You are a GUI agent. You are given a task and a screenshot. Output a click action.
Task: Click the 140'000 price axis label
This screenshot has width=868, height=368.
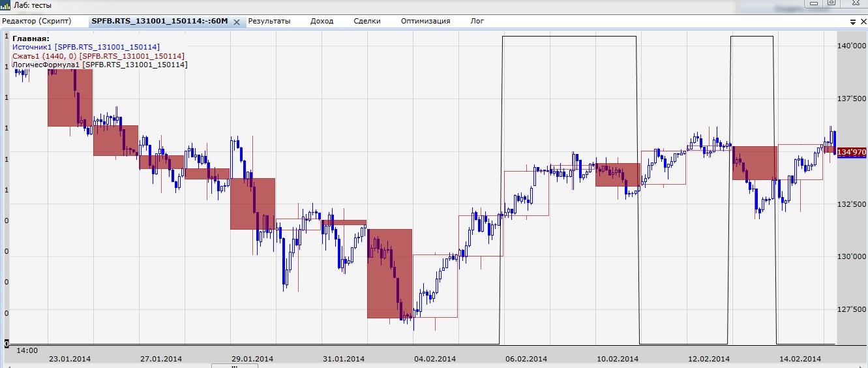coord(851,46)
